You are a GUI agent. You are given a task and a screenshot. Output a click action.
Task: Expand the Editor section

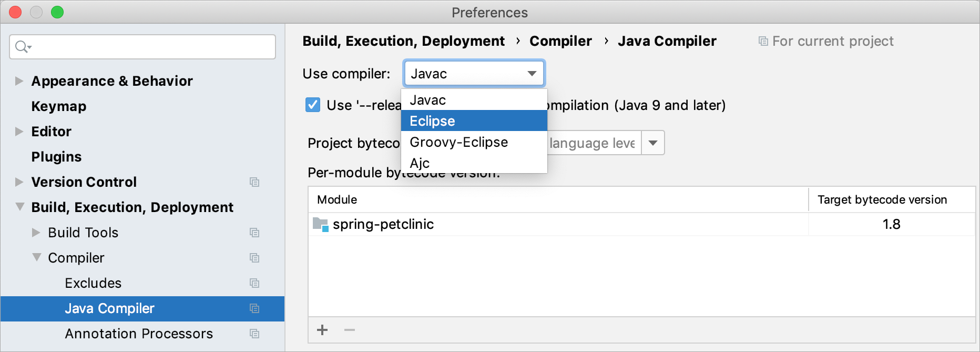19,132
